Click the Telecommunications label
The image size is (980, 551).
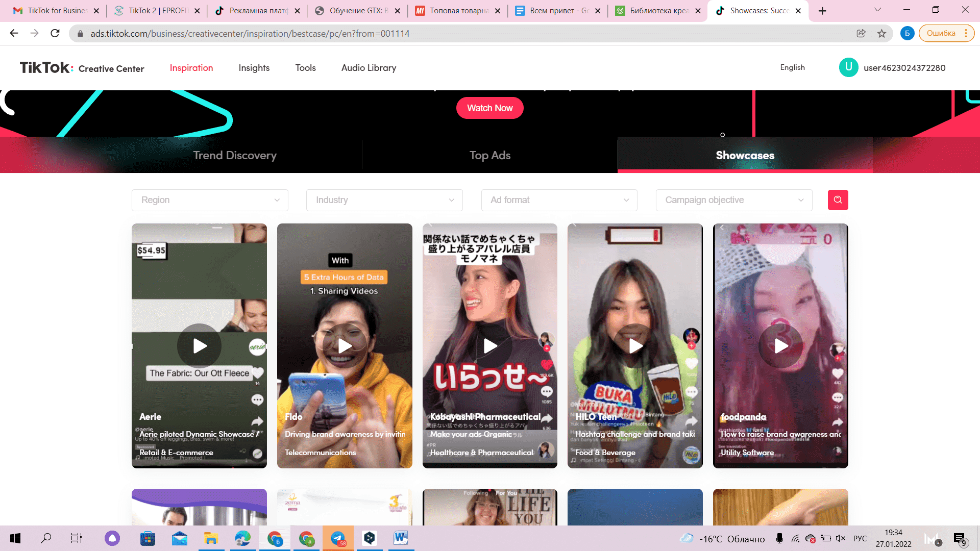[x=320, y=453]
